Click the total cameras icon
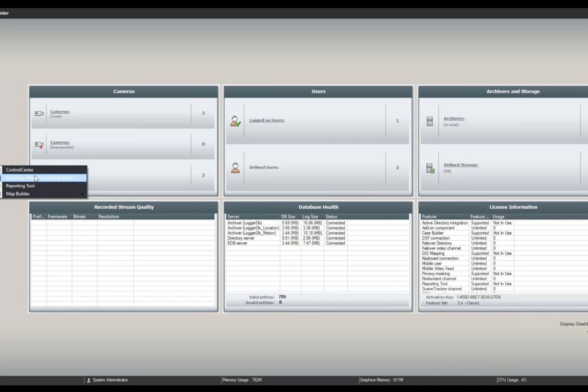The image size is (588, 392). pyautogui.click(x=39, y=114)
